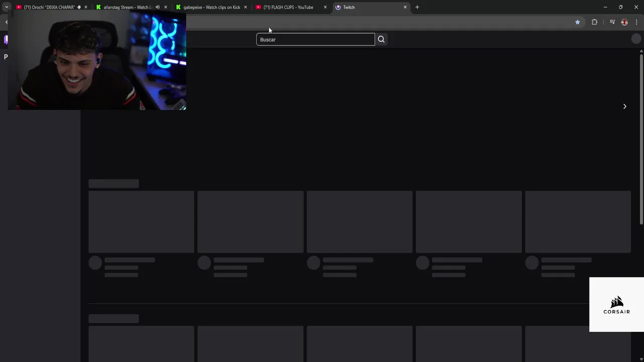
Task: Click the YouTube favicon on FLASH CLIPS tab
Action: 258,7
